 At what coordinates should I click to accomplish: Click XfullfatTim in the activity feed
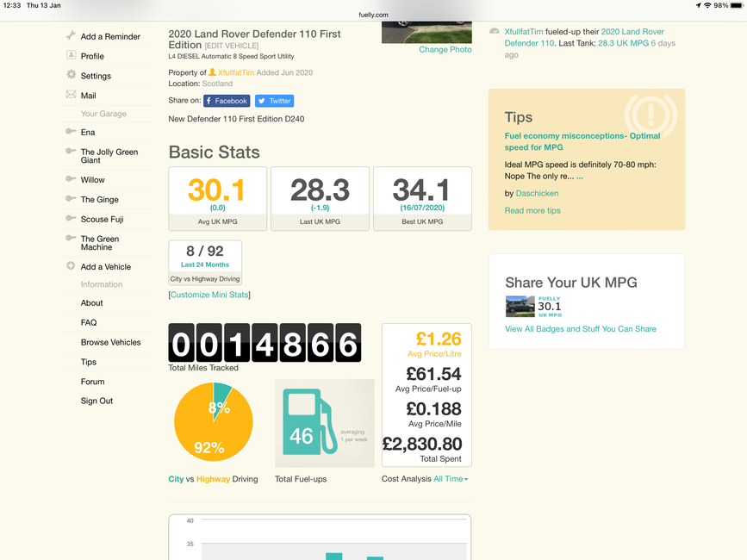[x=524, y=32]
